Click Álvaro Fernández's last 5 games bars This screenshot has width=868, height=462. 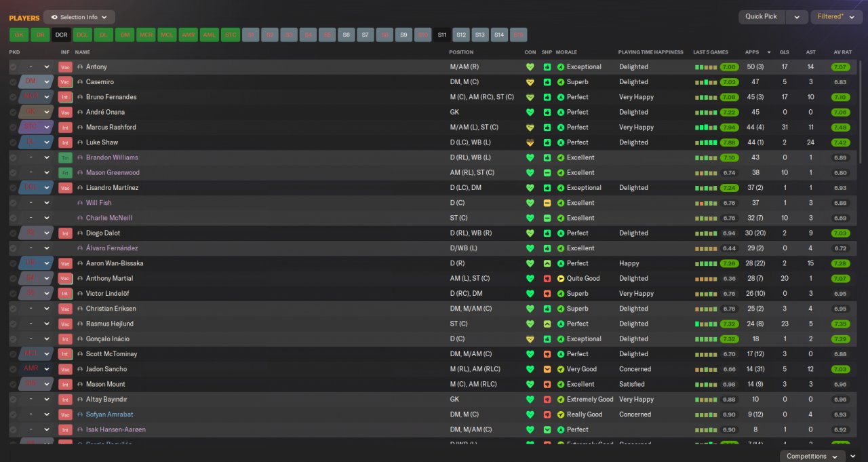(705, 248)
